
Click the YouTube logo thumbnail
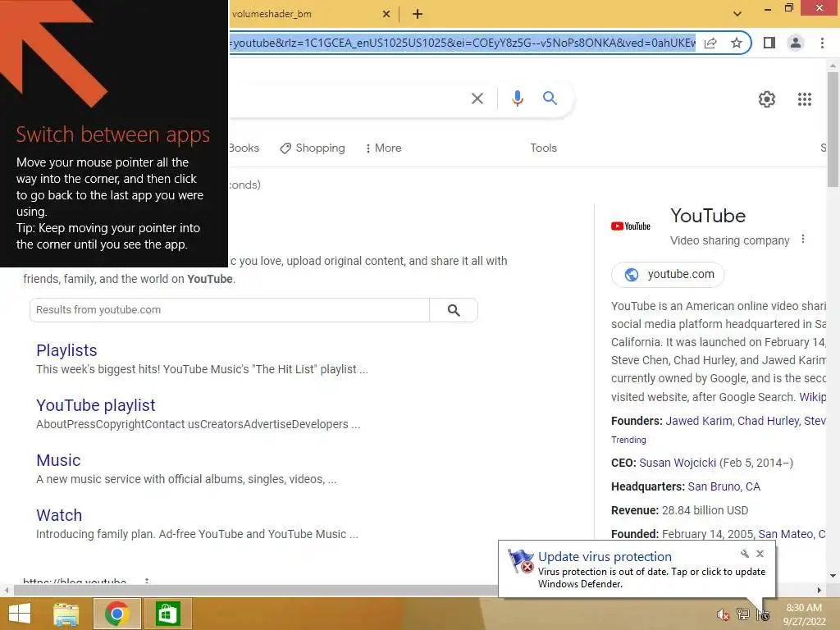(631, 226)
